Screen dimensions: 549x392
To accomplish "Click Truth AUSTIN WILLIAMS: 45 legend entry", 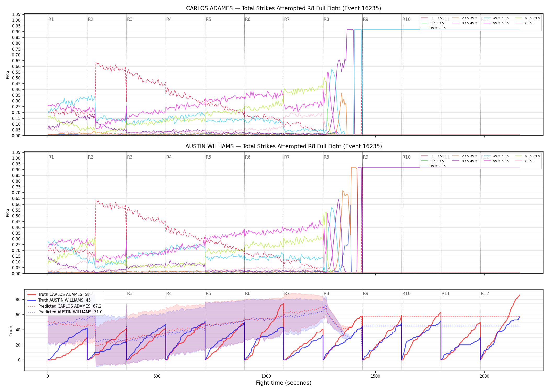I will [x=59, y=300].
